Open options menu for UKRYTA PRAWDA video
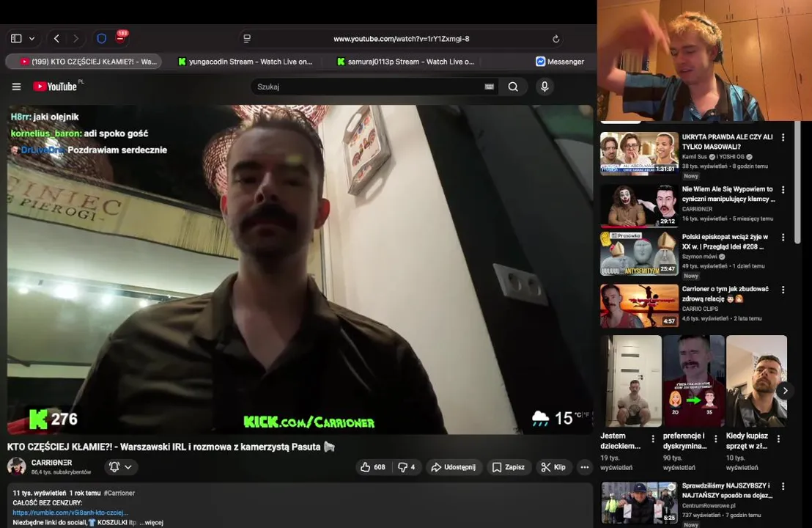This screenshot has width=812, height=528. [783, 137]
